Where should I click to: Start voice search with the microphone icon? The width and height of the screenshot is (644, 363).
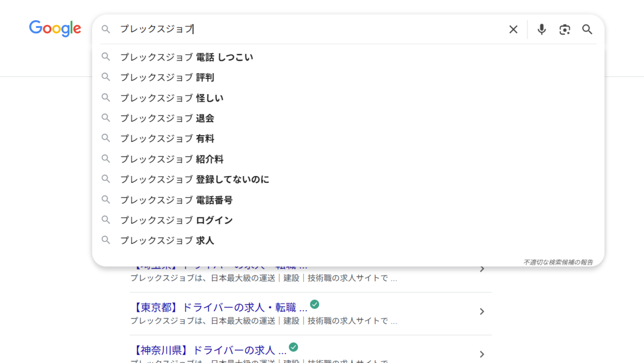[x=542, y=29]
